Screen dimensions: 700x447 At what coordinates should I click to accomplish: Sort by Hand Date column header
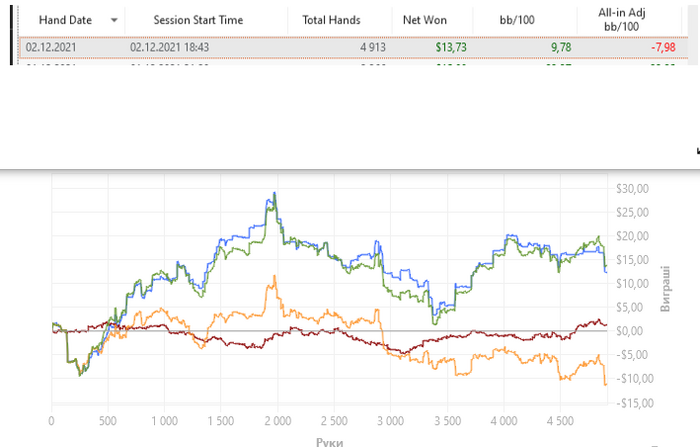[x=65, y=20]
